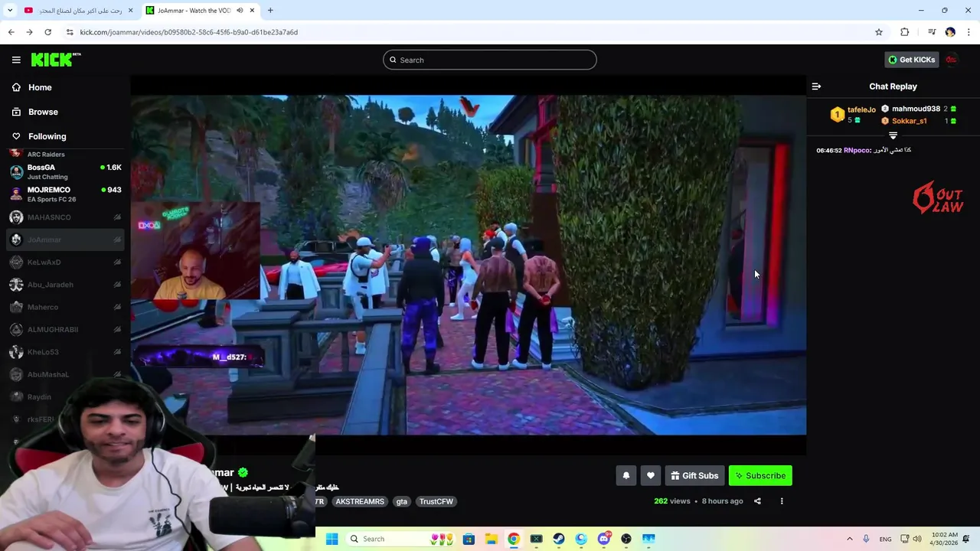
Task: Mute the JoAmmar tab audio icon
Action: pos(240,11)
